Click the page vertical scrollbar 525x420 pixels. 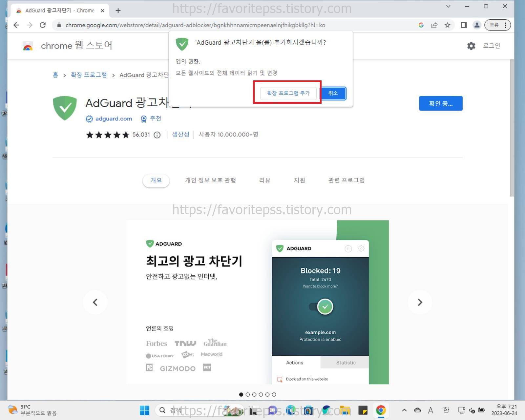coord(512,128)
